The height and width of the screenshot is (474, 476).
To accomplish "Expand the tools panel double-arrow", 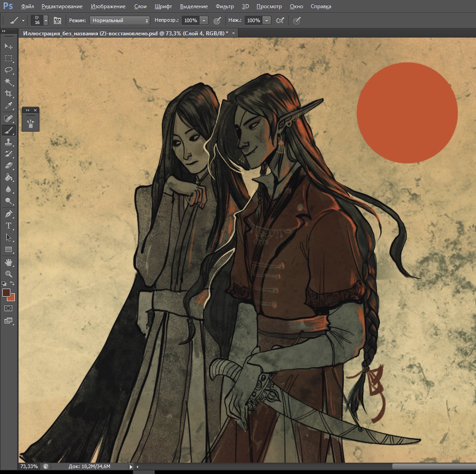I will 4,31.
